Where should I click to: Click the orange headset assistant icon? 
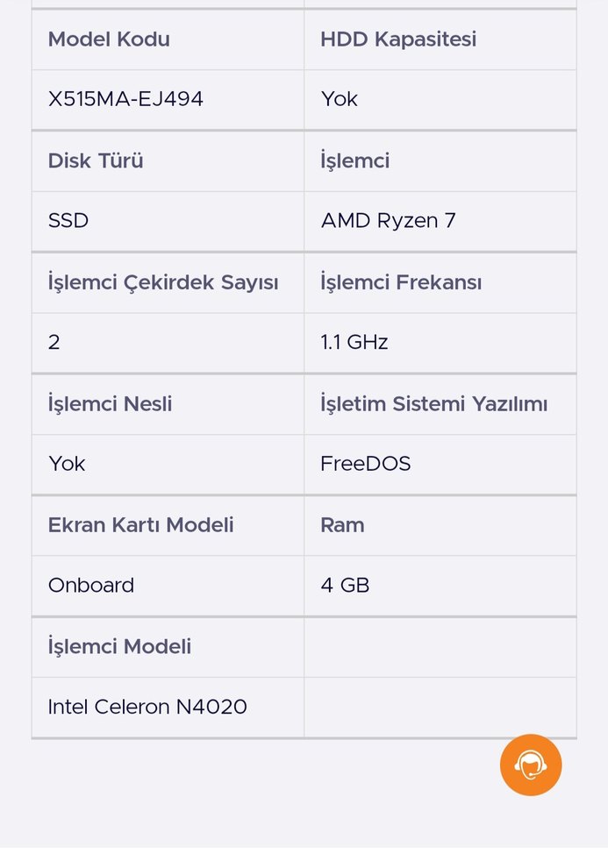(531, 765)
